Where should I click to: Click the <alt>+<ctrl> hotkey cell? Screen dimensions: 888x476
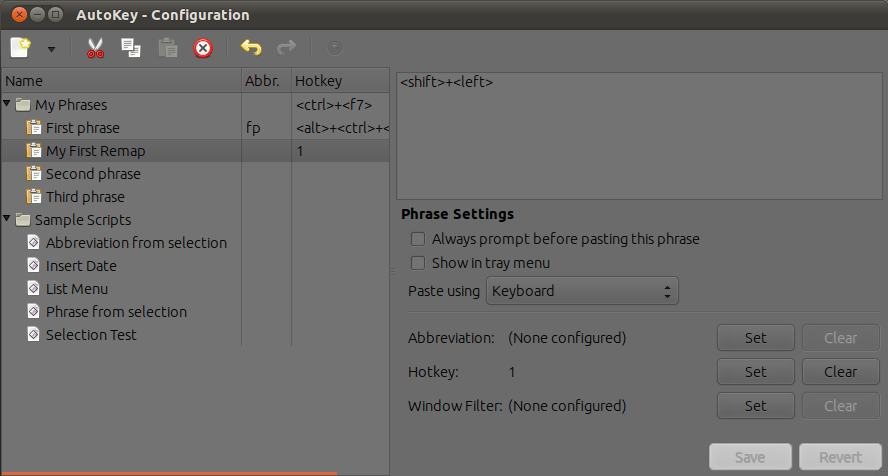342,128
